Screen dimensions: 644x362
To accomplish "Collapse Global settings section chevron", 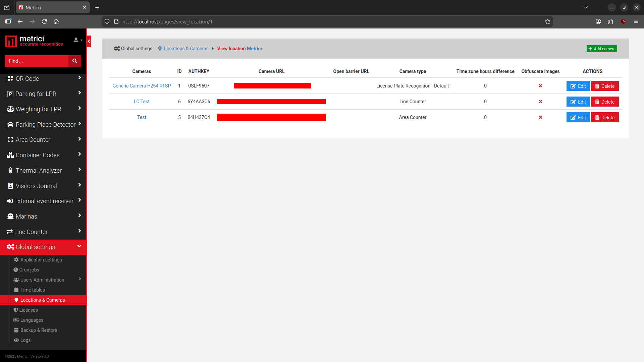I will point(79,246).
